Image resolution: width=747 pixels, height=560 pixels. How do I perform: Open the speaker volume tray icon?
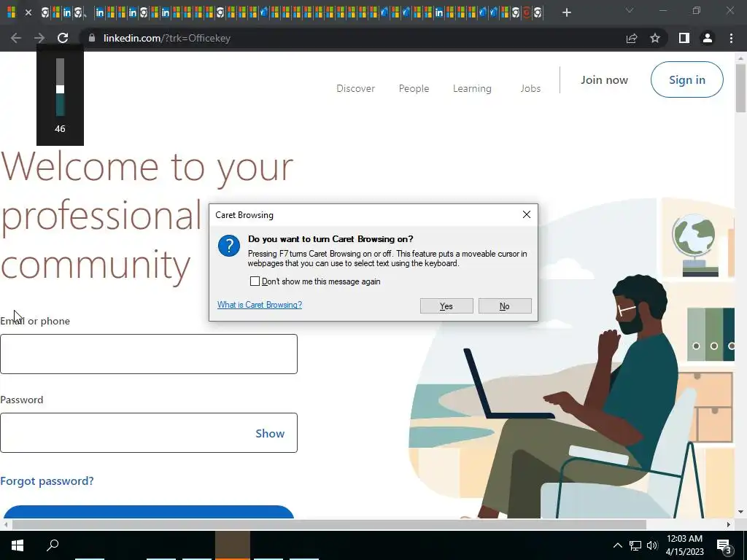(652, 545)
